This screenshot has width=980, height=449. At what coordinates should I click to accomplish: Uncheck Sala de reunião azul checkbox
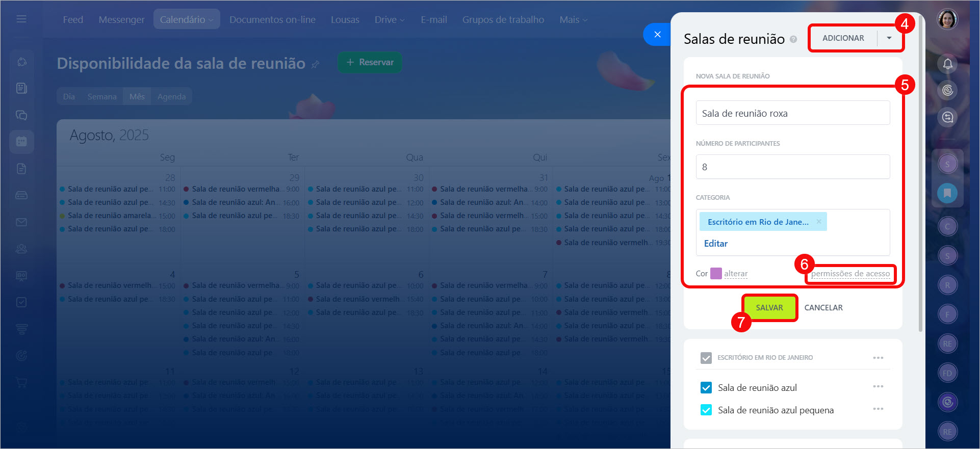[706, 388]
